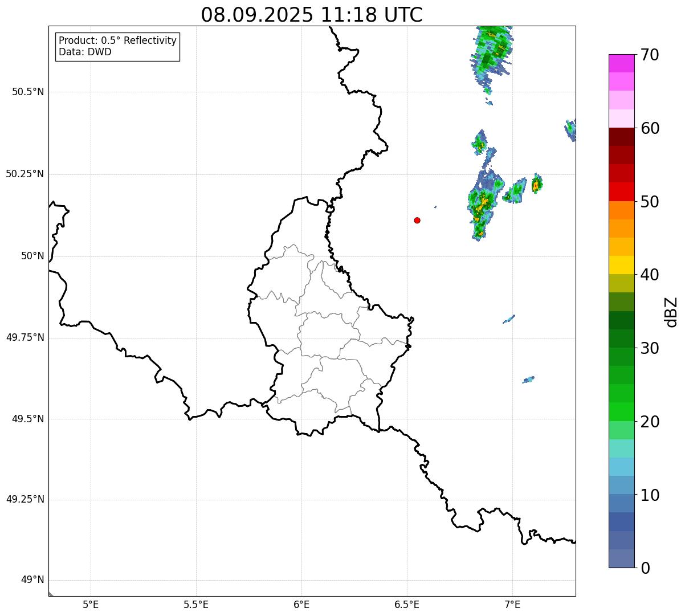Image resolution: width=685 pixels, height=616 pixels.
Task: Click the longitude label 5.5°E
Action: click(196, 604)
